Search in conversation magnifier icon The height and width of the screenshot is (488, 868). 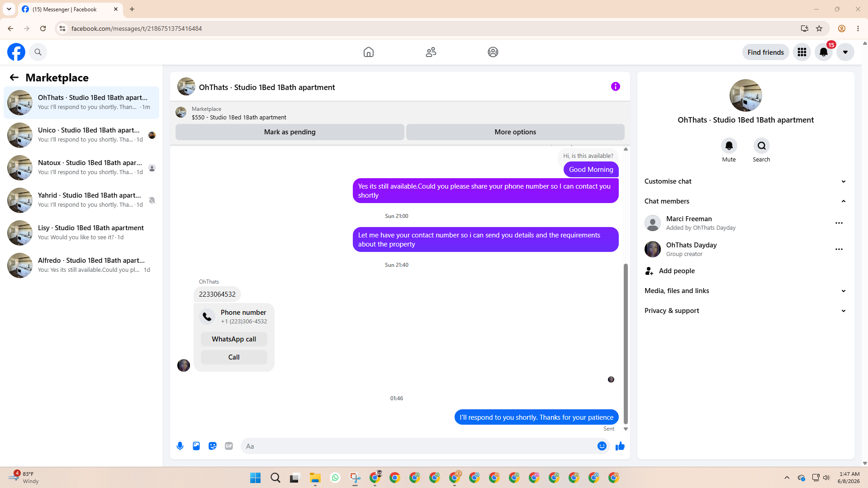click(x=761, y=146)
